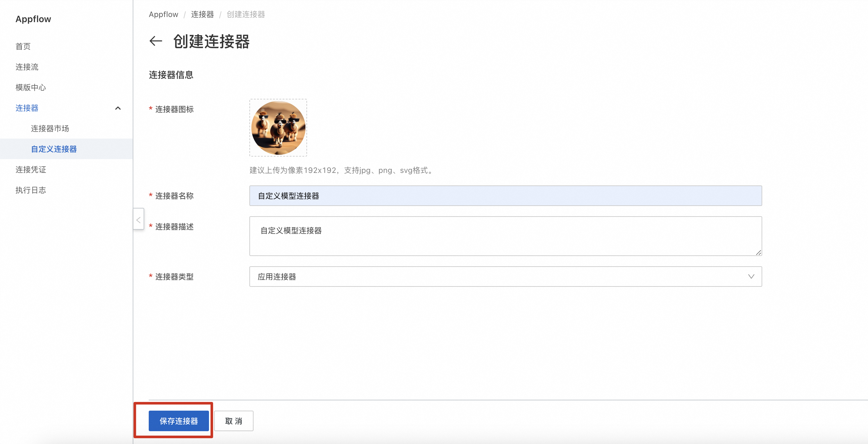Go to 连接流 in the sidebar
The image size is (868, 444).
(27, 67)
